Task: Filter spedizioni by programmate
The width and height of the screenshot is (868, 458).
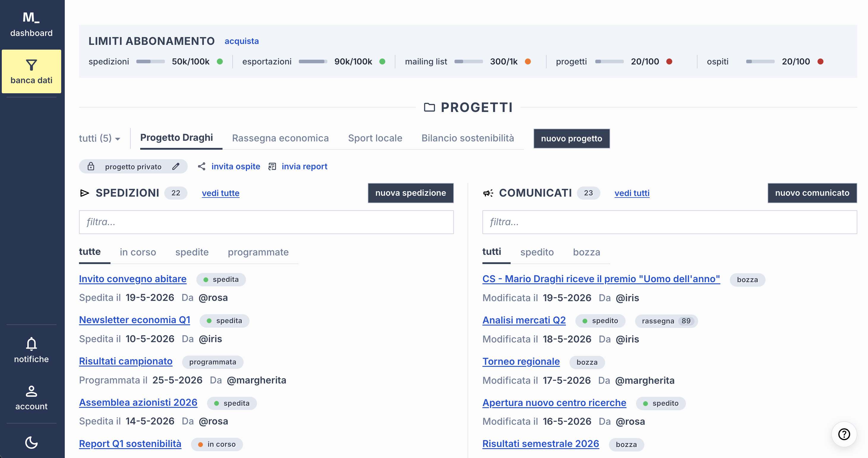Action: point(258,252)
